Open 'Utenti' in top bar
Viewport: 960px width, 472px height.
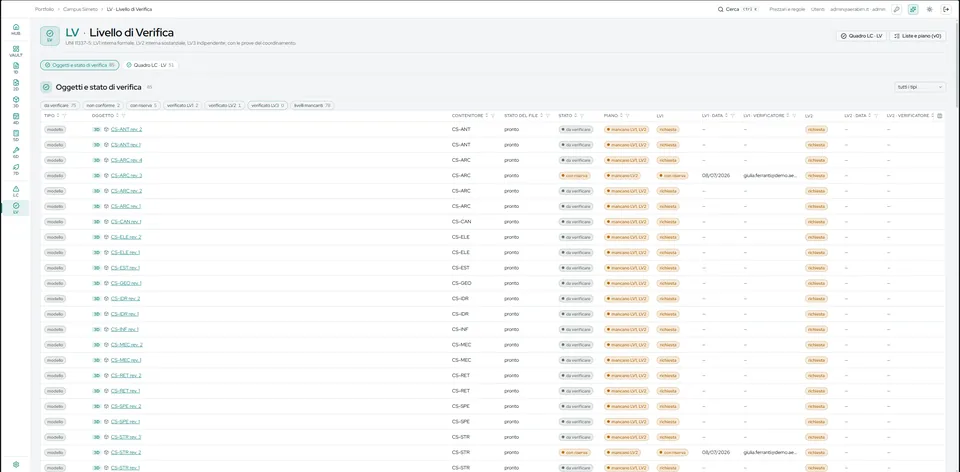(x=818, y=9)
